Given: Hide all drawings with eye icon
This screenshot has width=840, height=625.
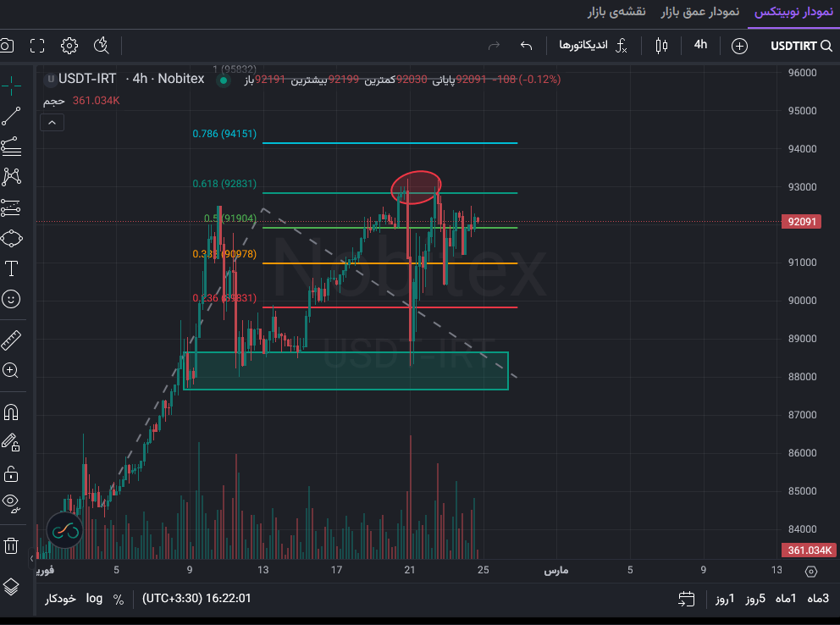Looking at the screenshot, I should point(11,504).
